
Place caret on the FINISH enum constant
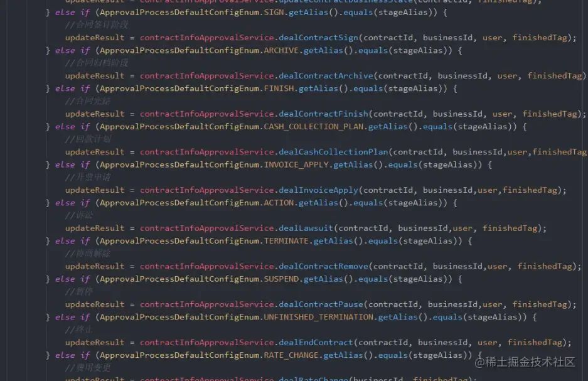[x=279, y=89]
